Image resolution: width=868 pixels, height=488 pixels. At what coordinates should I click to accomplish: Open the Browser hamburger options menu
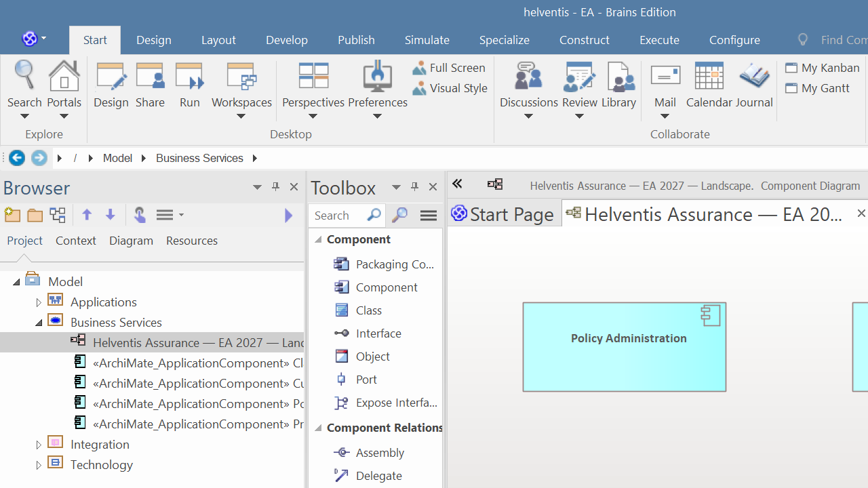tap(170, 215)
